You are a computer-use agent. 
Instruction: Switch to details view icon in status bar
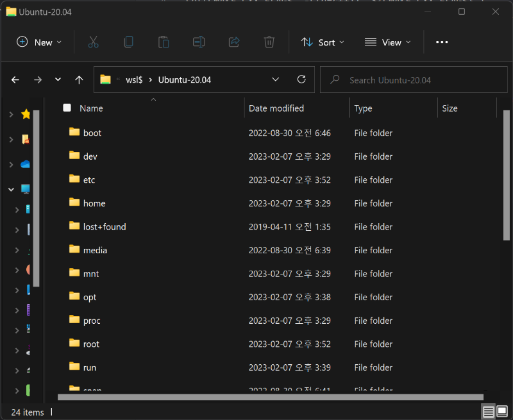pyautogui.click(x=489, y=412)
